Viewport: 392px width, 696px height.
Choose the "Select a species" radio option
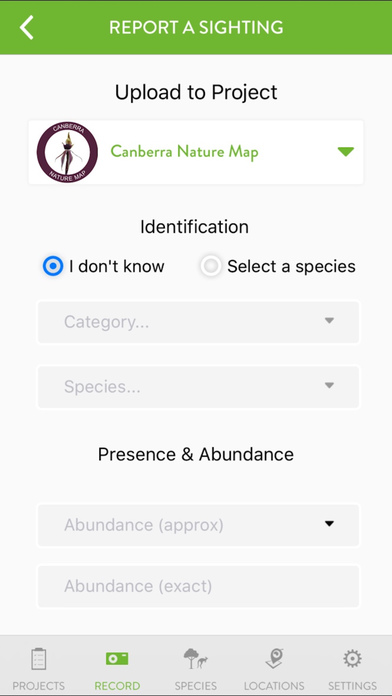[x=211, y=266]
